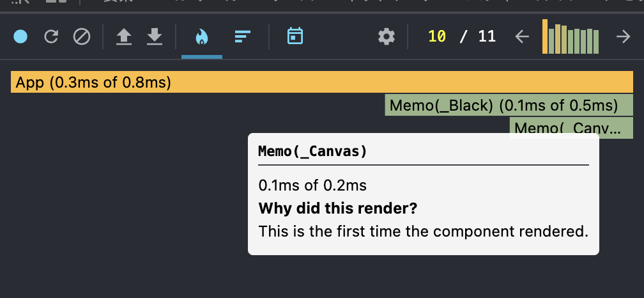Click the commit index number 10 field
644x298 pixels.
click(437, 36)
